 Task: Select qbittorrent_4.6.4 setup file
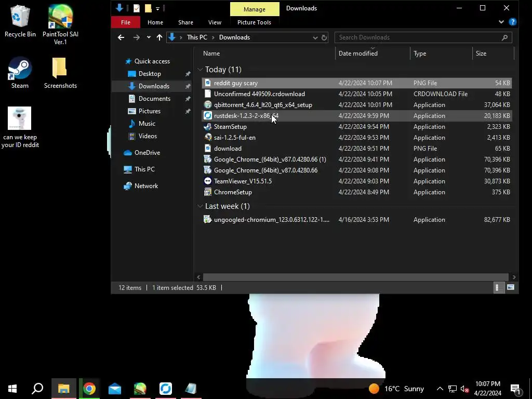tap(356, 105)
